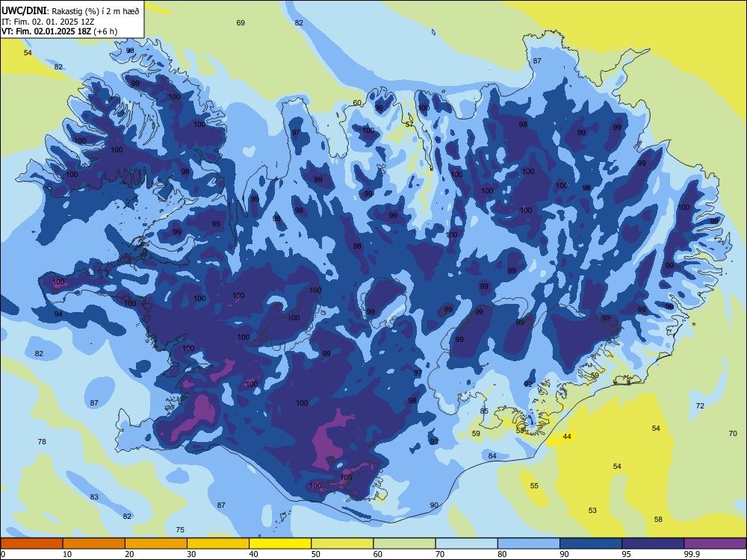Click the map value 53 in the yellow area
The width and height of the screenshot is (747, 560).
592,511
